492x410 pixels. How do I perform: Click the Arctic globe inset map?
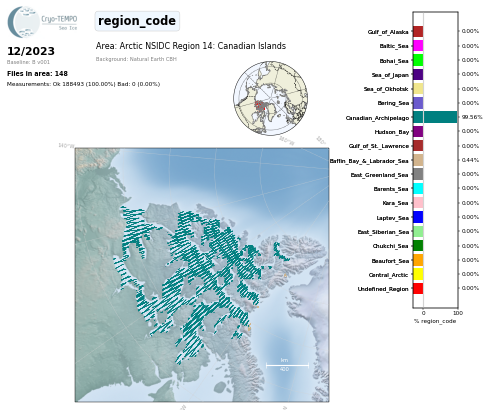(270, 98)
